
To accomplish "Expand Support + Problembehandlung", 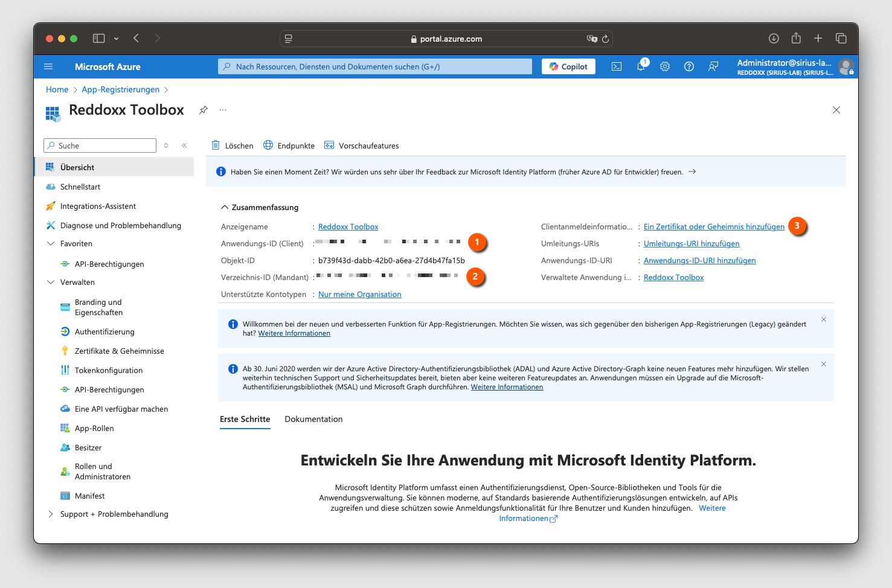I will (51, 514).
